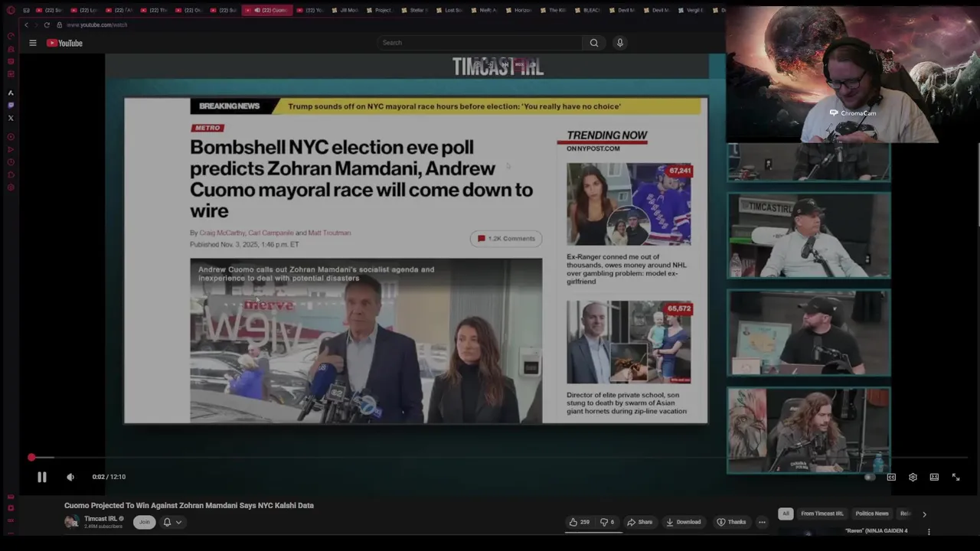Open the YouTube guide hamburger menu

click(33, 43)
